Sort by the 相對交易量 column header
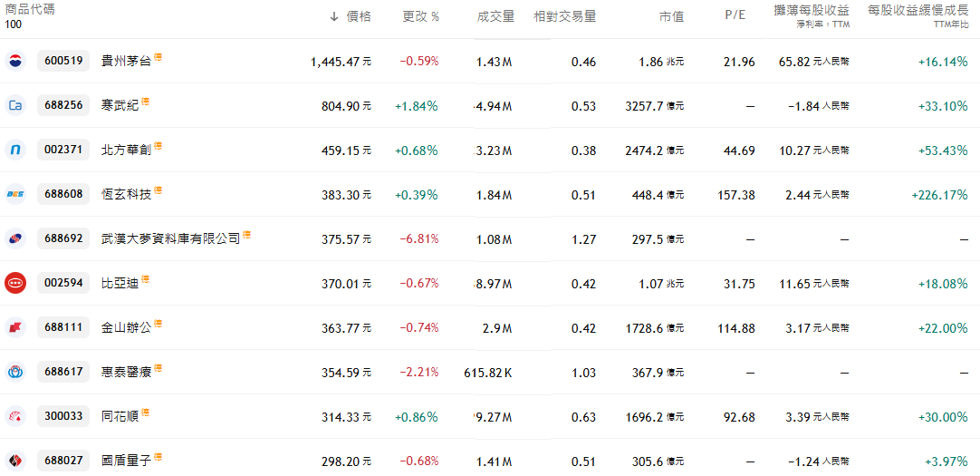Viewport: 980px width, 476px height. point(564,17)
